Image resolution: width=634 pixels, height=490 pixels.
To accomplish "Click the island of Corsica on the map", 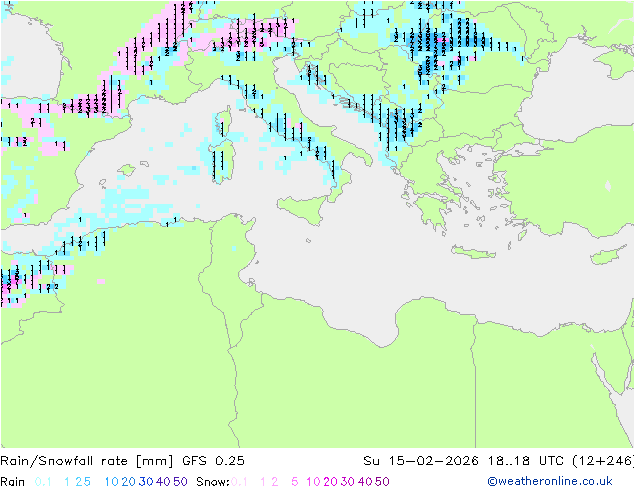I will (224, 123).
